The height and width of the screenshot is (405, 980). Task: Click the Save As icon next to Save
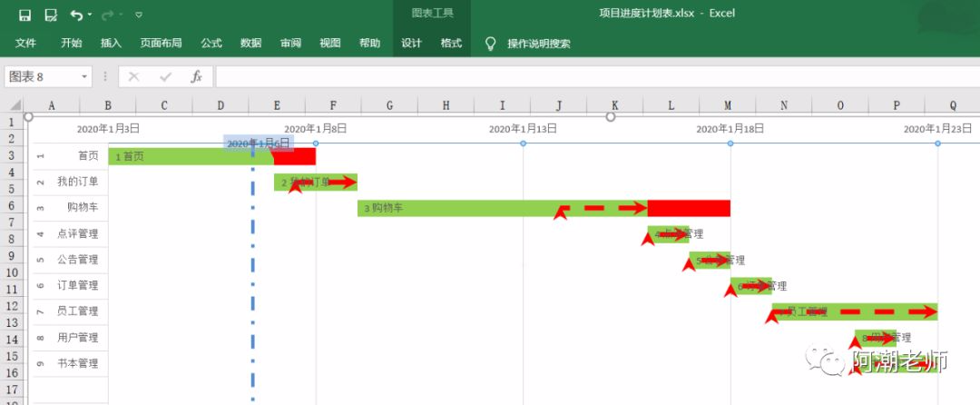tap(51, 15)
